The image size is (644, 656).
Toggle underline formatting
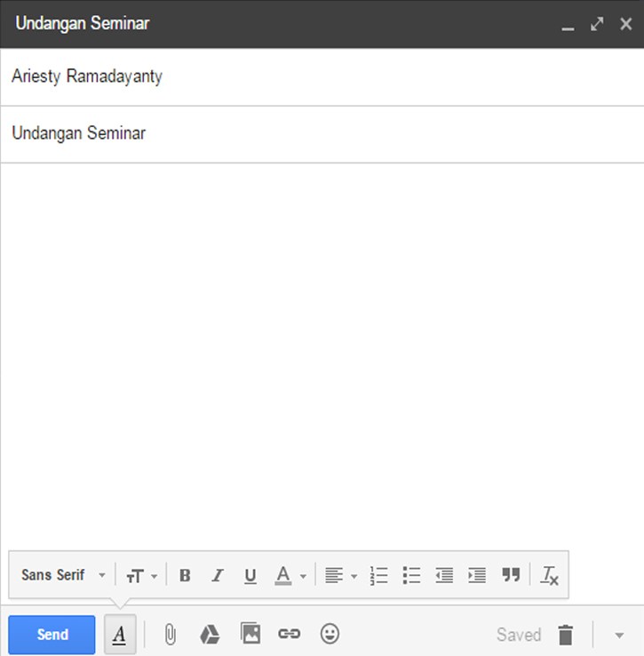coord(250,576)
